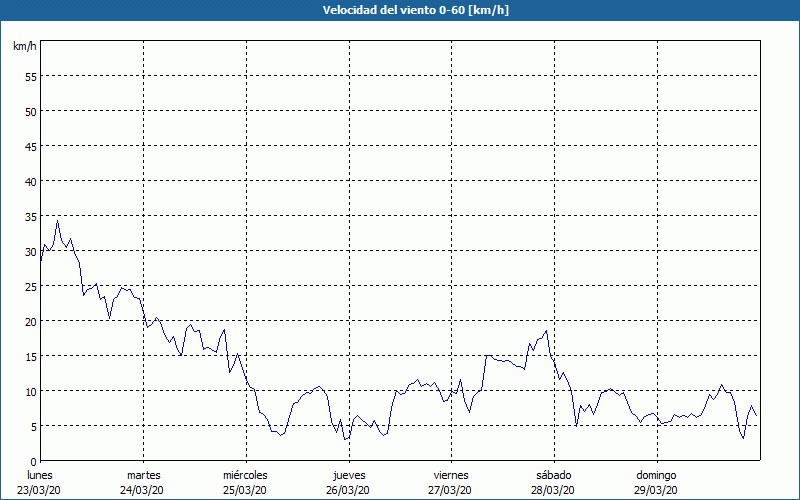Click the y-axis value 45
The image size is (800, 500).
tap(31, 146)
